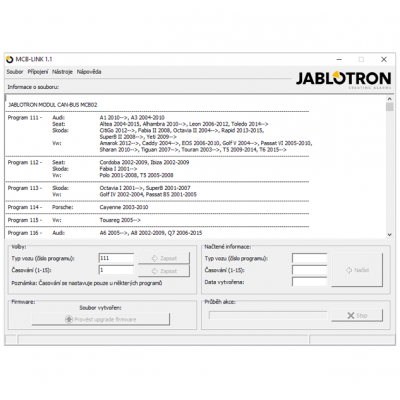Image resolution: width=400 pixels, height=400 pixels.
Task: Click the read-only Typ vozu field in Načtené informace
Action: [x=309, y=258]
